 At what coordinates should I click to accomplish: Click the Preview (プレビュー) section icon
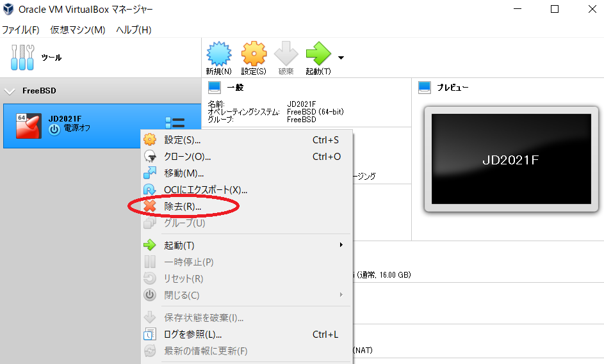[425, 88]
